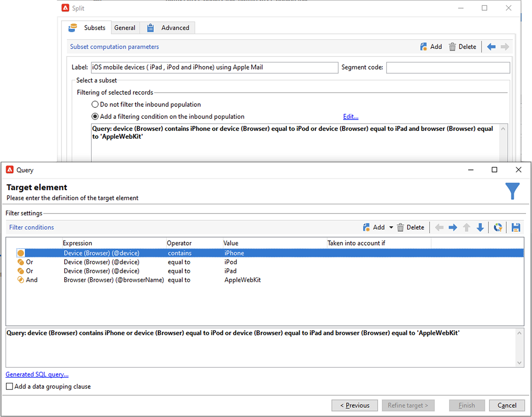This screenshot has width=532, height=417.
Task: Minimize the Split window
Action: pos(461,8)
